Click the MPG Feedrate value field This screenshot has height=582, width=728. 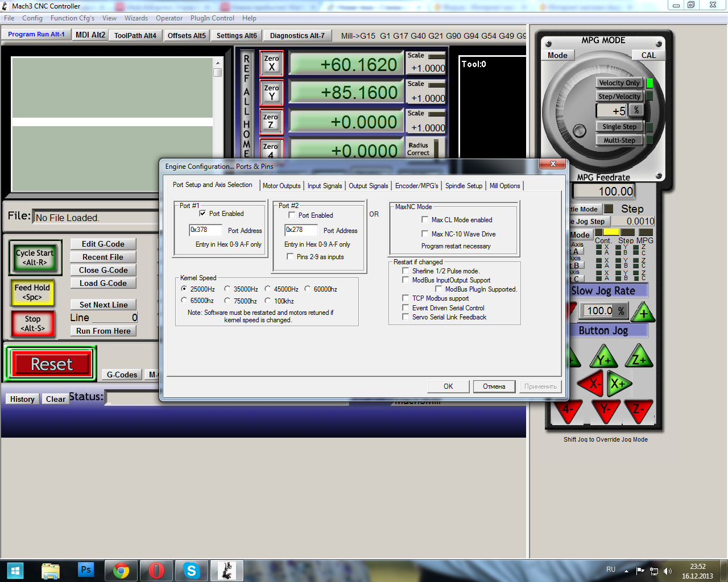pos(603,192)
